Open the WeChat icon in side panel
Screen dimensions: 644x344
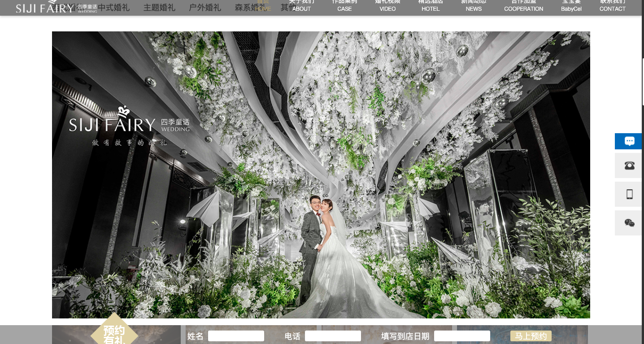[628, 223]
